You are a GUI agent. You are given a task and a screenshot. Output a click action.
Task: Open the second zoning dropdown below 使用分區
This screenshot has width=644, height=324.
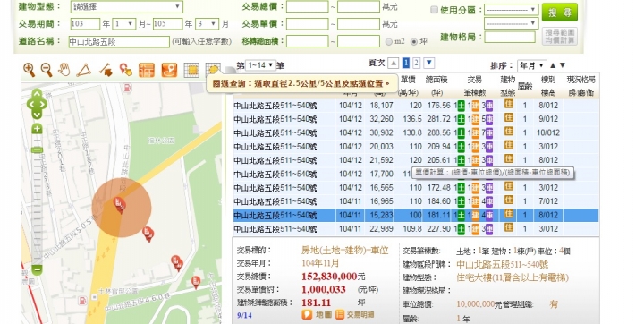[x=511, y=23]
